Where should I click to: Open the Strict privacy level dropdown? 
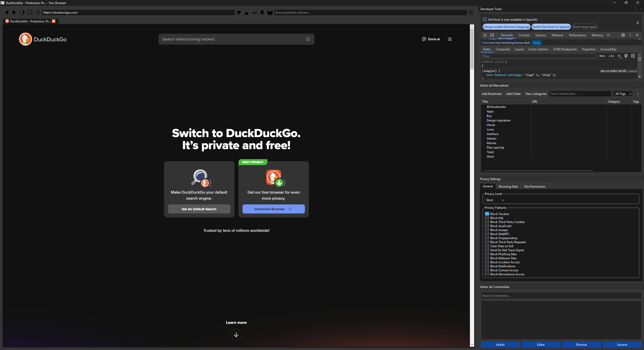click(495, 200)
